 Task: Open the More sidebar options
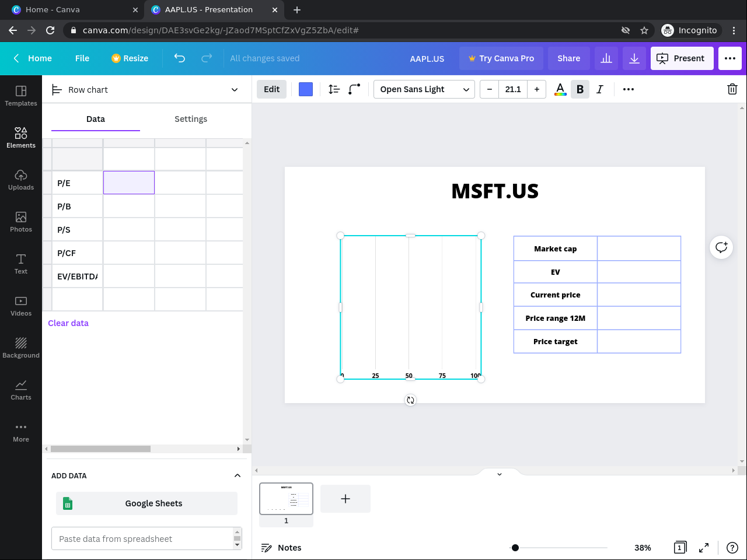[x=21, y=432]
